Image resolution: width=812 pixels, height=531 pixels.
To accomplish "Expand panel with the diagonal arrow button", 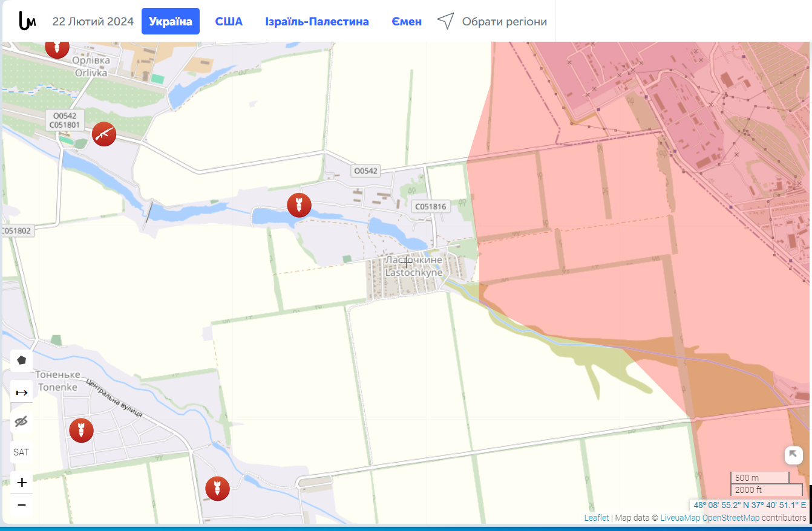I will (x=793, y=455).
